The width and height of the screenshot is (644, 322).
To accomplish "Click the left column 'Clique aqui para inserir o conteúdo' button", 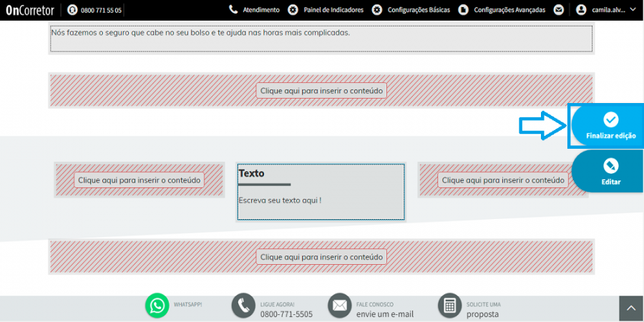I will [140, 180].
